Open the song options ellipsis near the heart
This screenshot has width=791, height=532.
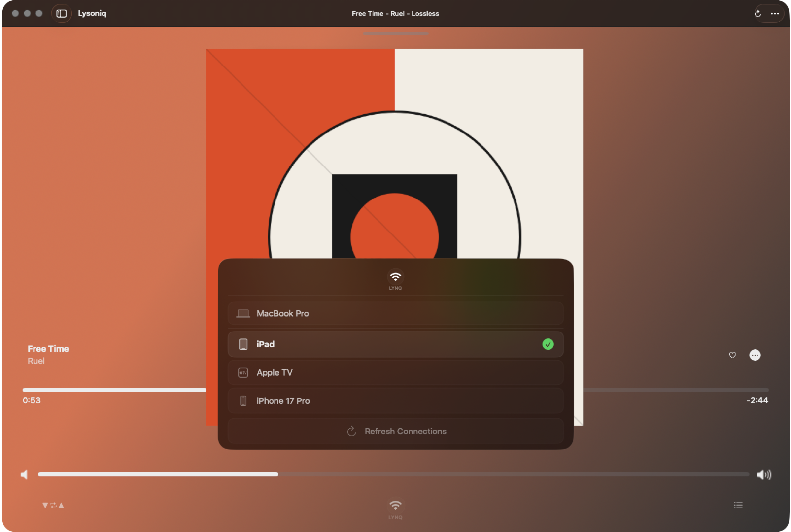[x=755, y=355]
